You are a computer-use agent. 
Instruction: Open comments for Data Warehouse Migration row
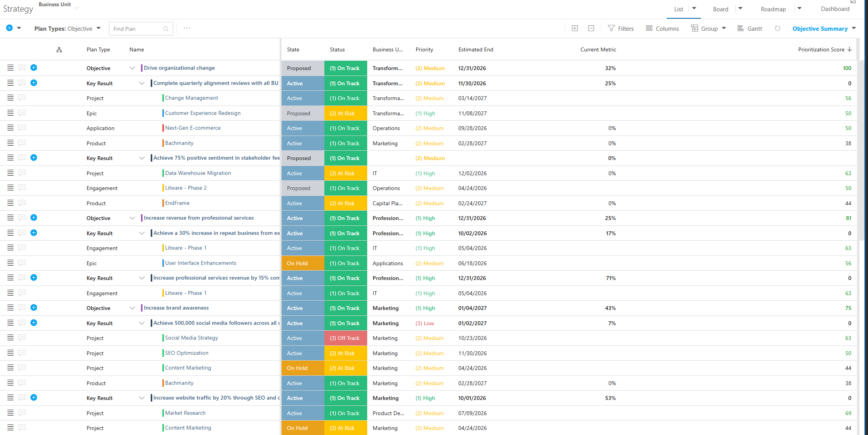pyautogui.click(x=22, y=173)
